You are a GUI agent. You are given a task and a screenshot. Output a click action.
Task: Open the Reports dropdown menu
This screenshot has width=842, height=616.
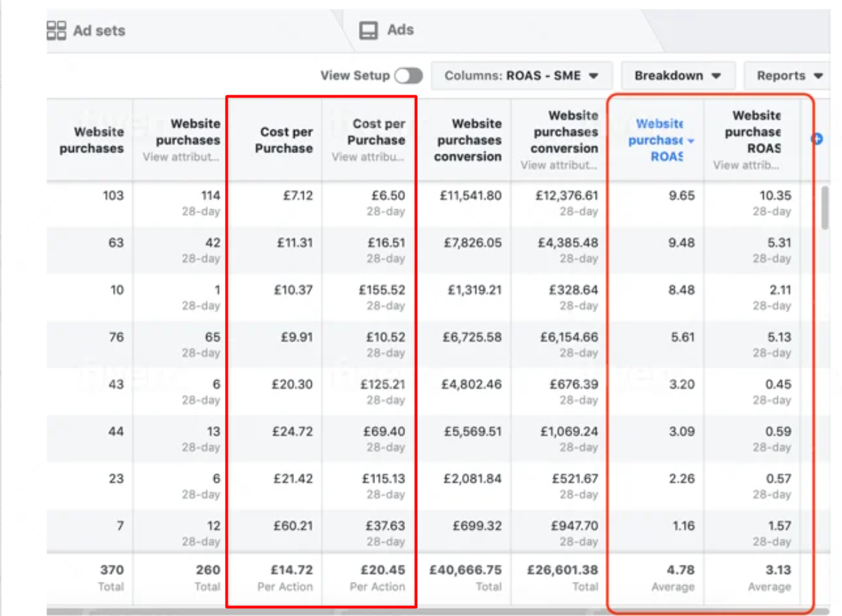pos(789,76)
